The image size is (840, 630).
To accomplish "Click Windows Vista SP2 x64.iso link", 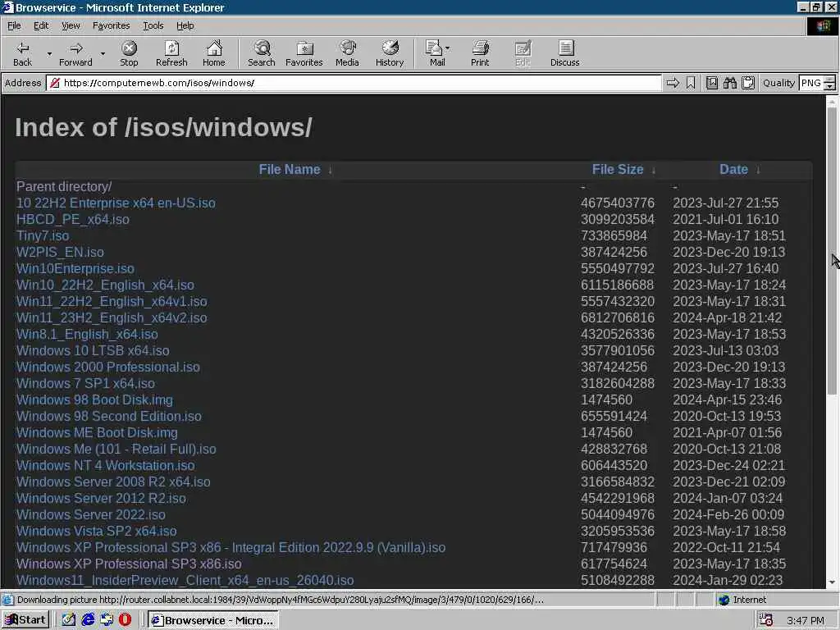I will click(97, 531).
